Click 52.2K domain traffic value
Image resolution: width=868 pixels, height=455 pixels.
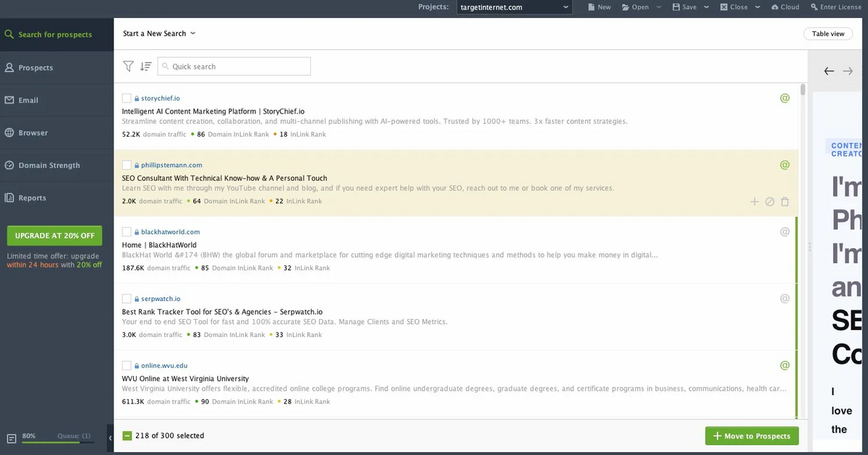(x=131, y=135)
